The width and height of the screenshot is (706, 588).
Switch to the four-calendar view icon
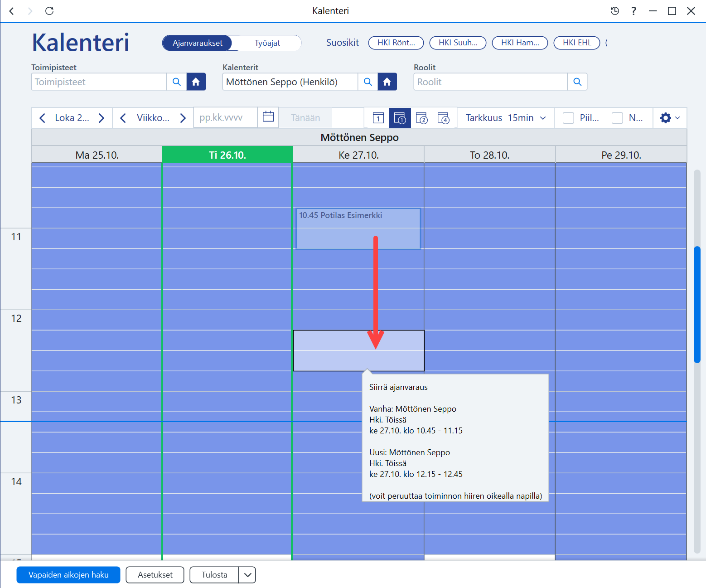(443, 118)
